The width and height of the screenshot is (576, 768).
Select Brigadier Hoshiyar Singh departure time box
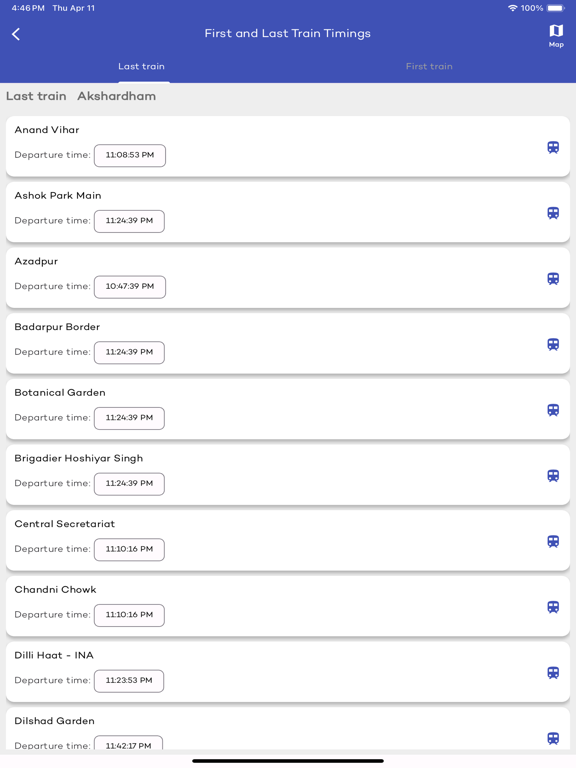coord(129,483)
